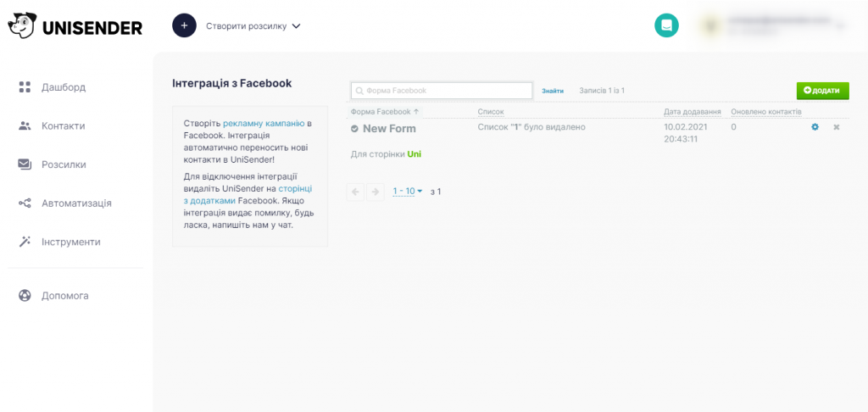Click the magnifier icon in search field
Screen dimensions: 868x412
point(359,91)
